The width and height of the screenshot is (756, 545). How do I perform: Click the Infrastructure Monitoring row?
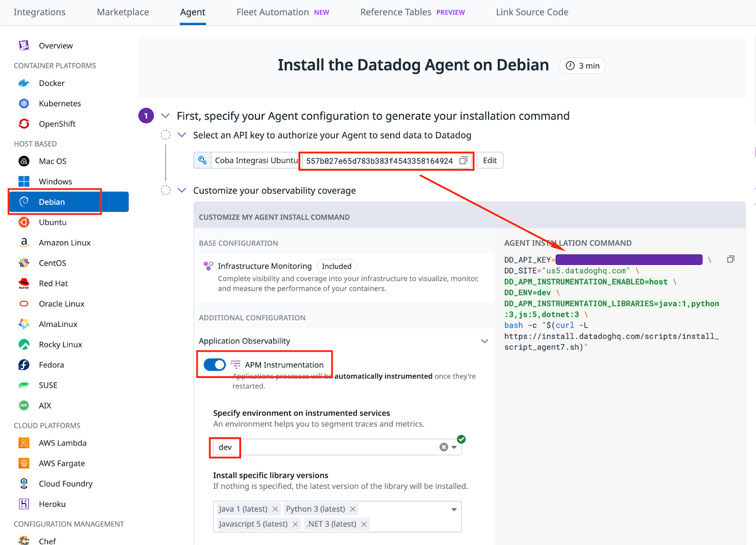(344, 277)
